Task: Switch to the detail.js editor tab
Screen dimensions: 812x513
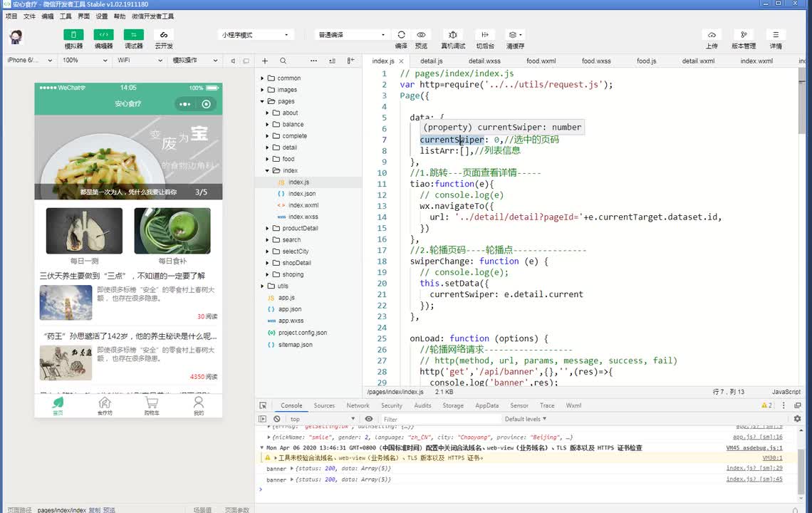Action: point(431,61)
